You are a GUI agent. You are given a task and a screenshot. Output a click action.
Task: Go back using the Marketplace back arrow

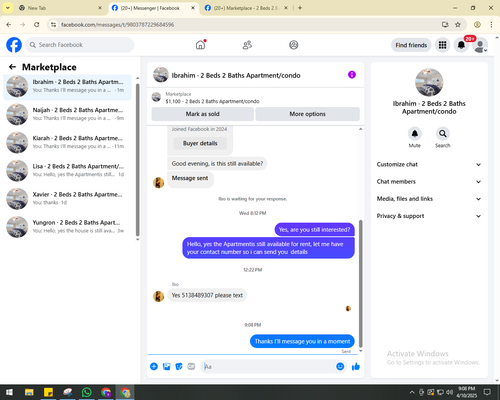(x=12, y=67)
